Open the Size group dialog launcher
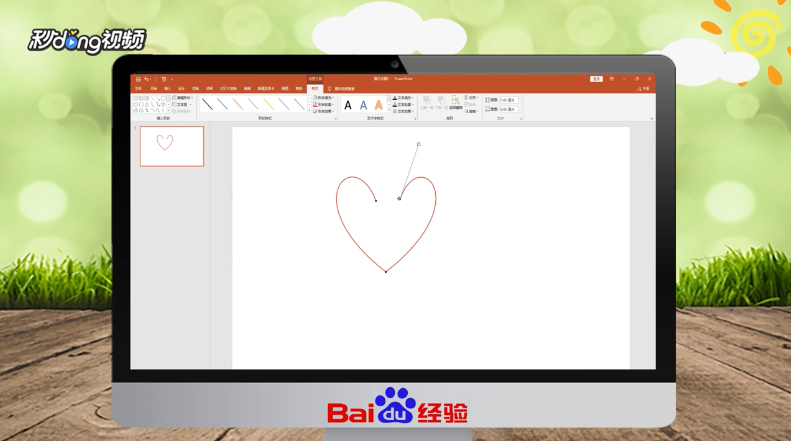 (x=521, y=119)
